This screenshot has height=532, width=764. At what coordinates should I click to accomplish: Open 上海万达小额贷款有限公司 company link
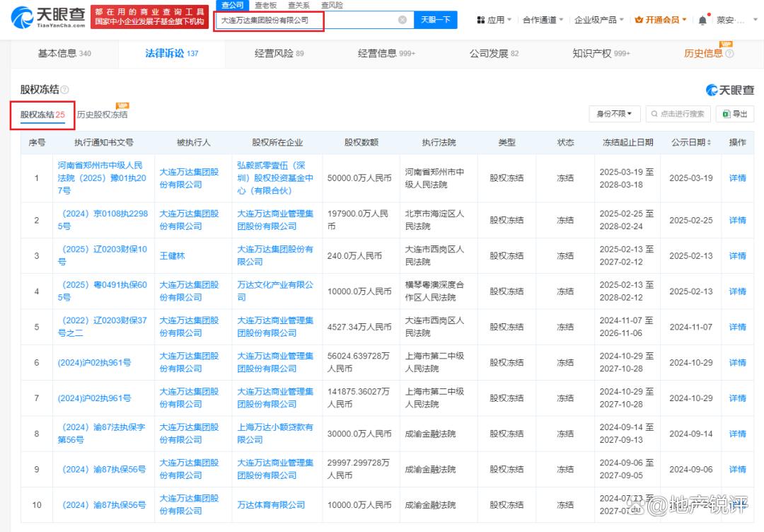click(275, 434)
